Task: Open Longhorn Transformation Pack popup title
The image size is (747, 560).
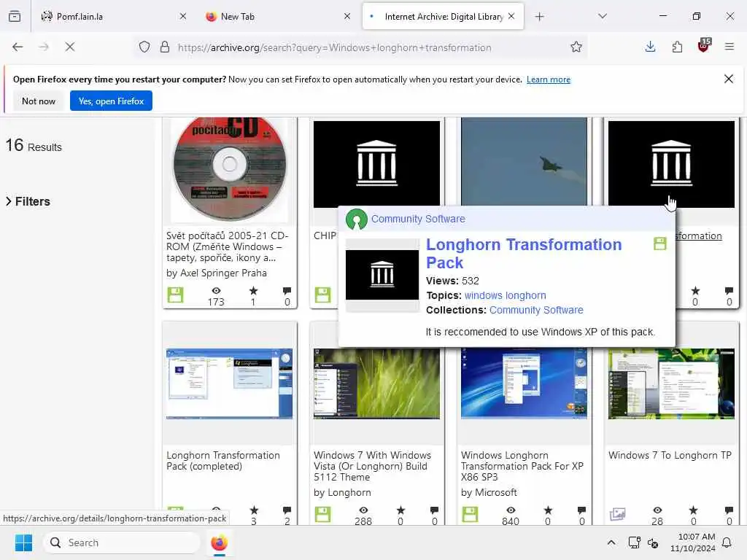Action: point(523,253)
